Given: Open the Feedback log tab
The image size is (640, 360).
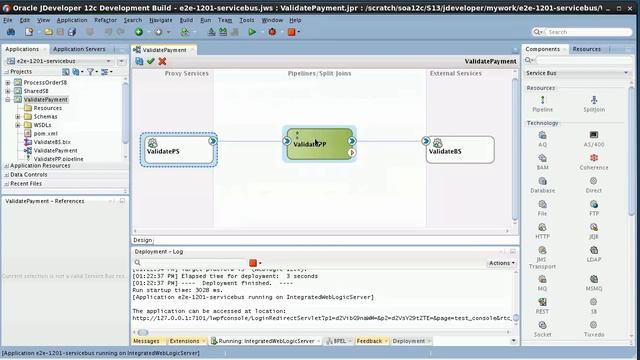Looking at the screenshot, I should 369,341.
